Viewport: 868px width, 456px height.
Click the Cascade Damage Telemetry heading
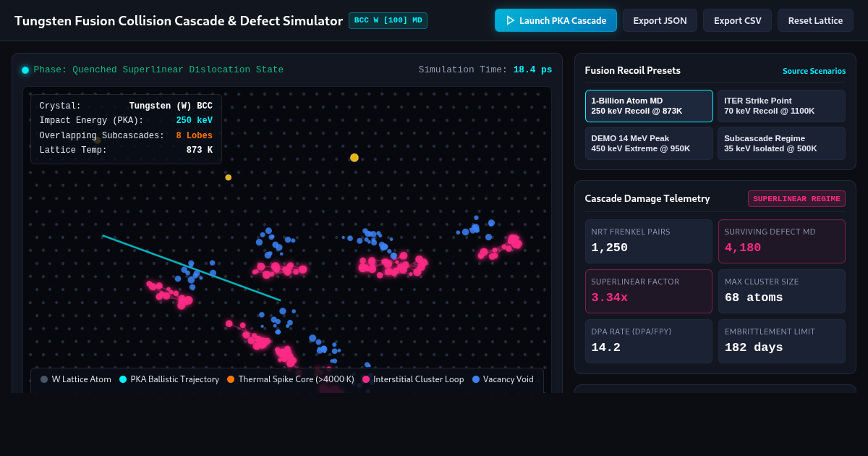[x=647, y=198]
